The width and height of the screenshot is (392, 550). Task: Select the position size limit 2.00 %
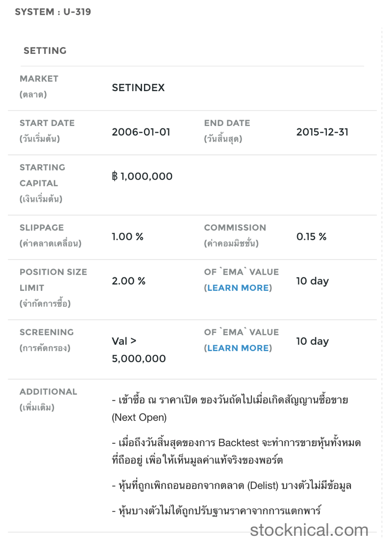[128, 281]
